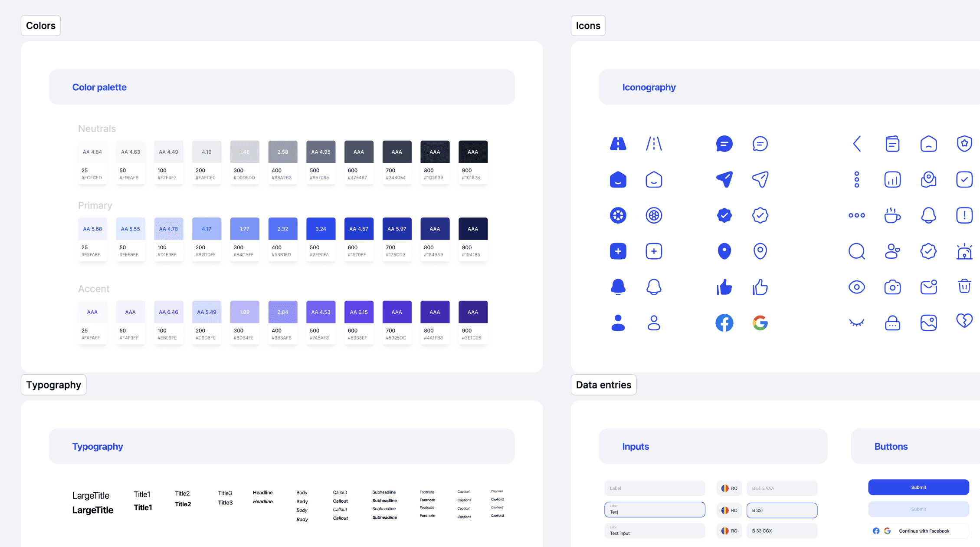The height and width of the screenshot is (547, 980).
Task: Click the italic Headline text sample
Action: click(263, 501)
